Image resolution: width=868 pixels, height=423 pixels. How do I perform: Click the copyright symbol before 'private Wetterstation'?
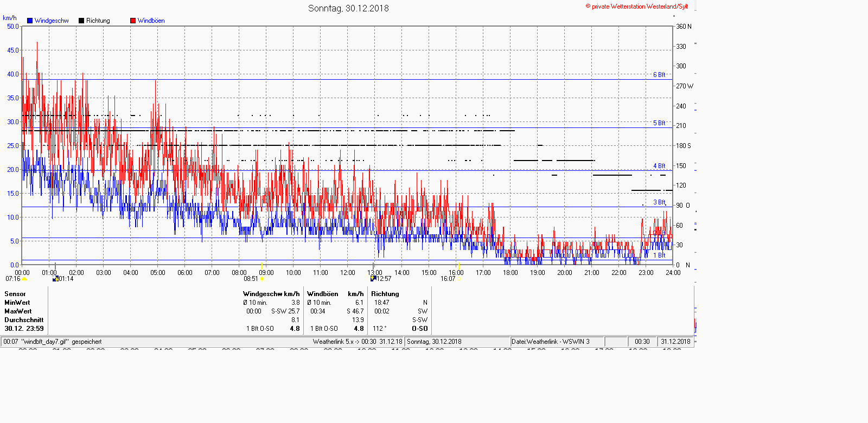[588, 7]
